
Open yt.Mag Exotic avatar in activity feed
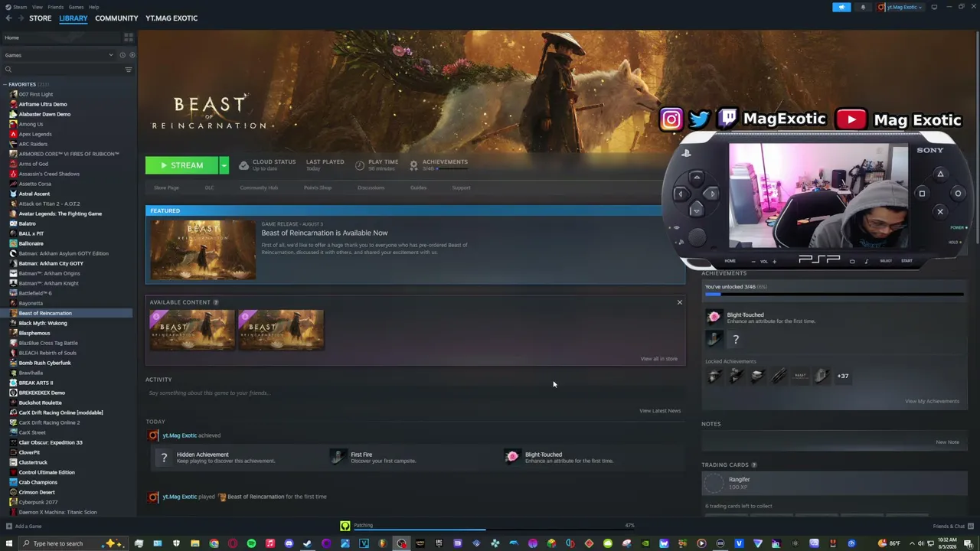coord(153,435)
